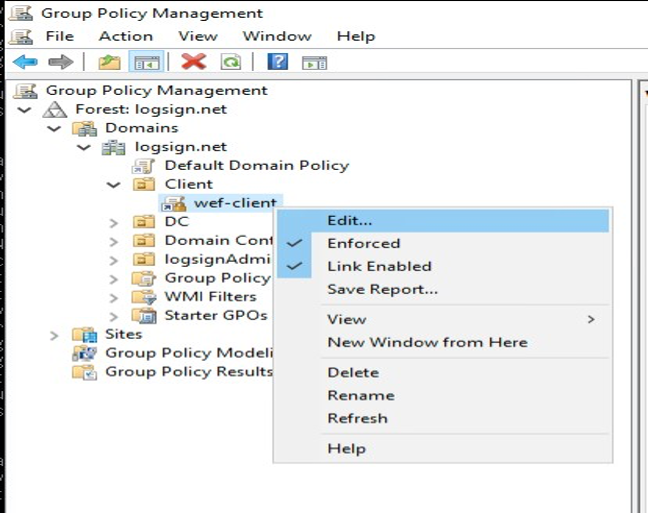
Task: Open the Action menu
Action: 126,36
